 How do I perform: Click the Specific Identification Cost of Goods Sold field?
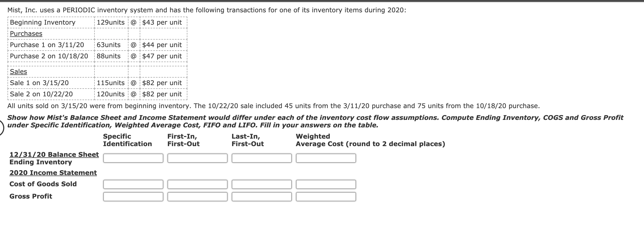coord(133,184)
